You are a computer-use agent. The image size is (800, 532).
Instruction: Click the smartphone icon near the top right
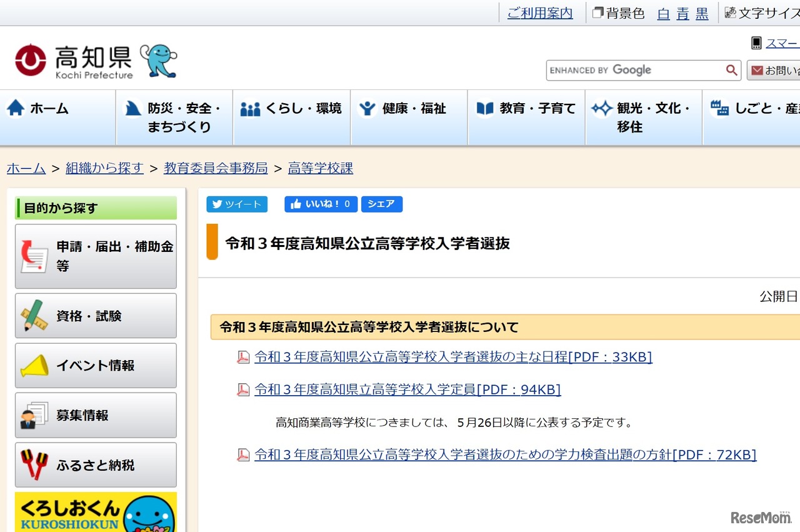coord(756,43)
